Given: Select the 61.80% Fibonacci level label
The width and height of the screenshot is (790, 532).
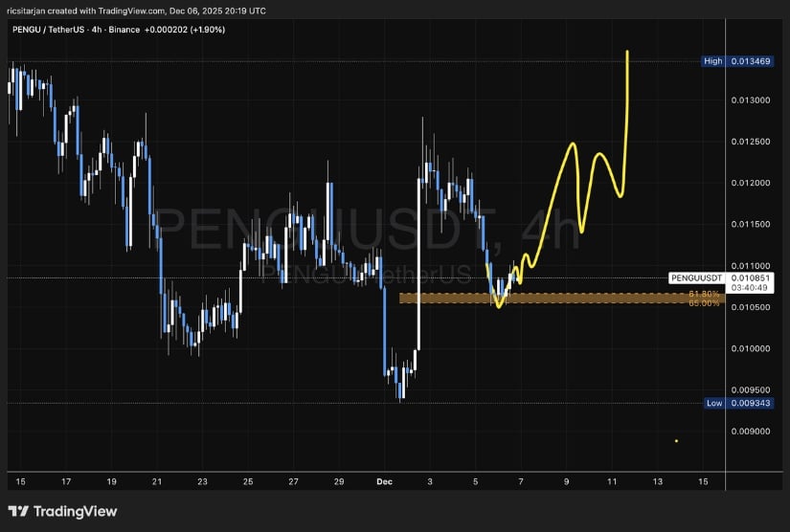Looking at the screenshot, I should coord(704,294).
